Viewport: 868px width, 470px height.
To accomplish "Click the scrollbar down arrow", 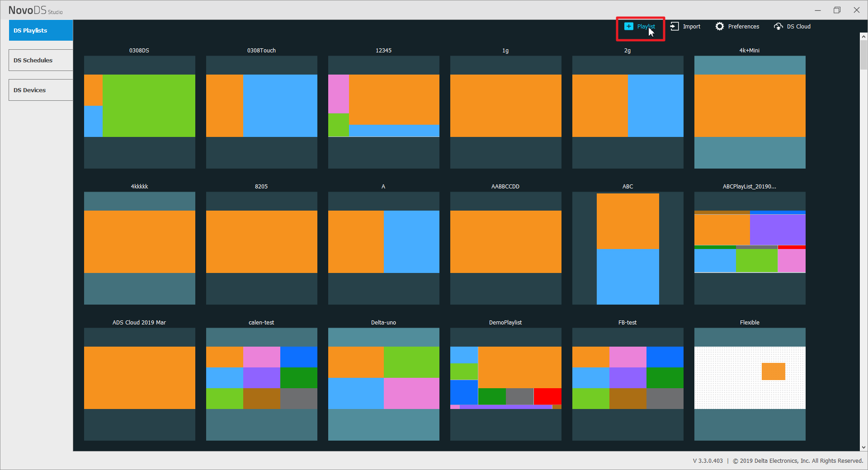I will tap(863, 447).
